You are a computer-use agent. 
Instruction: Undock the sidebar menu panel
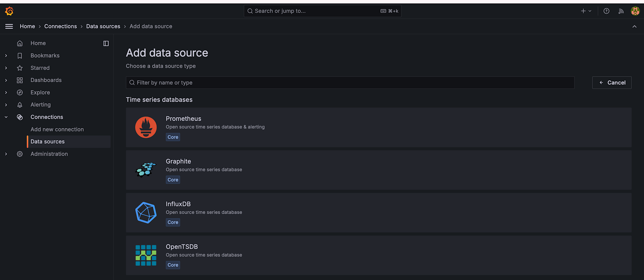click(x=106, y=43)
